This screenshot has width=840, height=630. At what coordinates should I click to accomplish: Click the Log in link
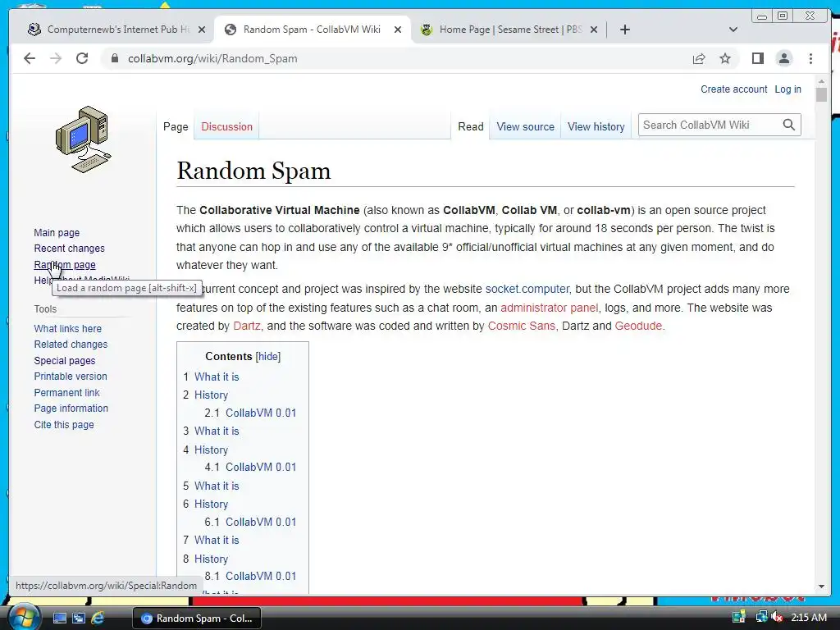787,89
